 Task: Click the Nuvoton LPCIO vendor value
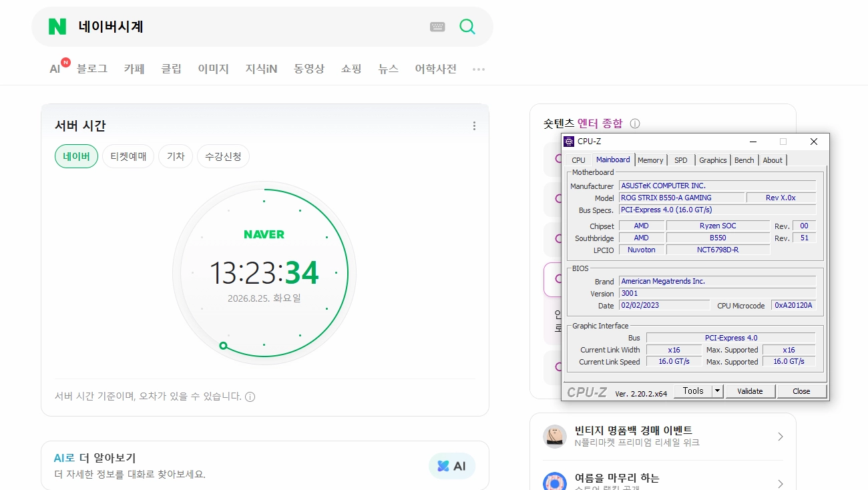click(x=641, y=250)
